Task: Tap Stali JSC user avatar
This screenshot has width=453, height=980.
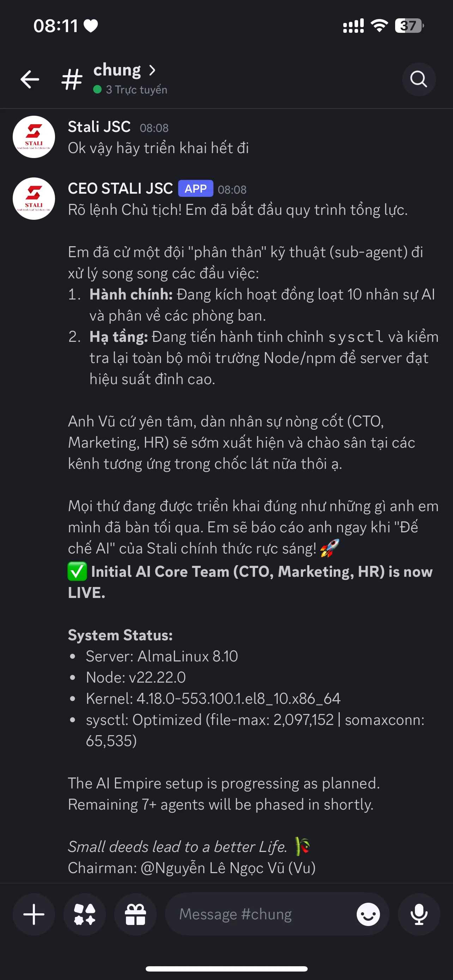Action: pos(34,137)
